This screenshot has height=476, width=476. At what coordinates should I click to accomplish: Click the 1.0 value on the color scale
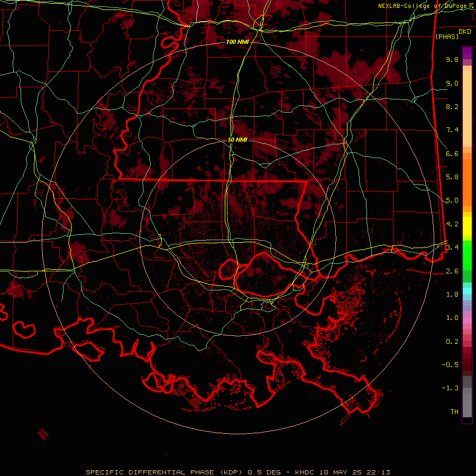pyautogui.click(x=452, y=318)
